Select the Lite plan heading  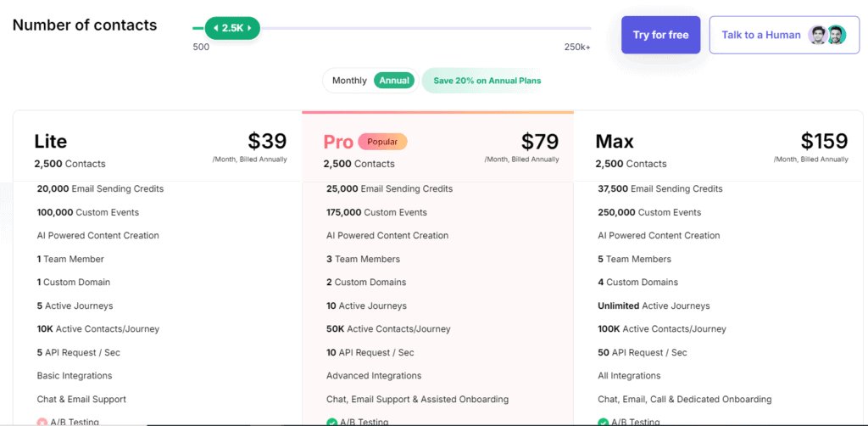[51, 141]
